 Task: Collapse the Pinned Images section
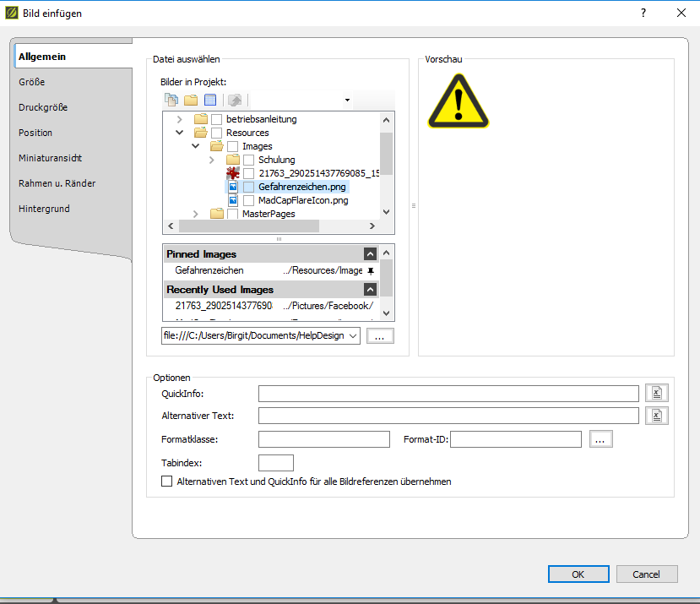click(x=370, y=254)
